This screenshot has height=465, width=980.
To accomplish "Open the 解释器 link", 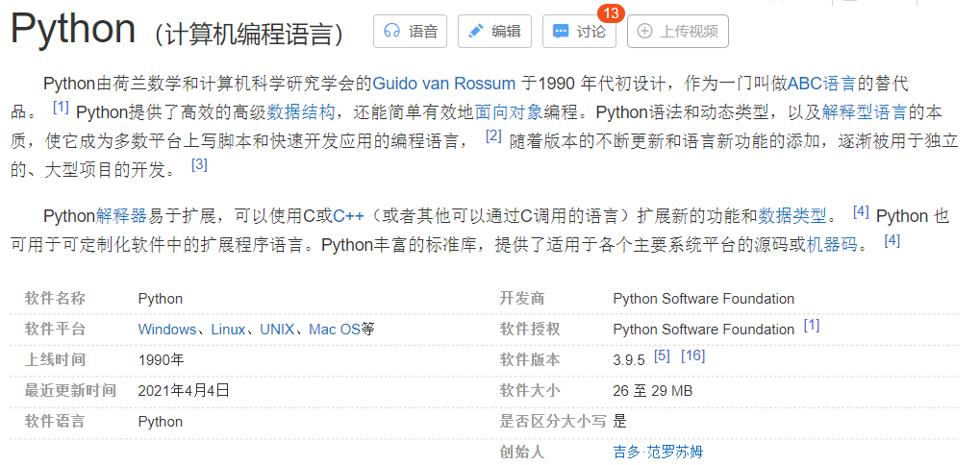I will tap(122, 216).
